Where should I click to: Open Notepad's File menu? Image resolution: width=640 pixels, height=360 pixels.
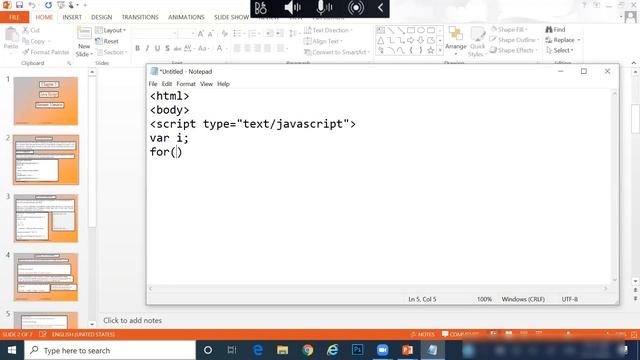pyautogui.click(x=153, y=84)
